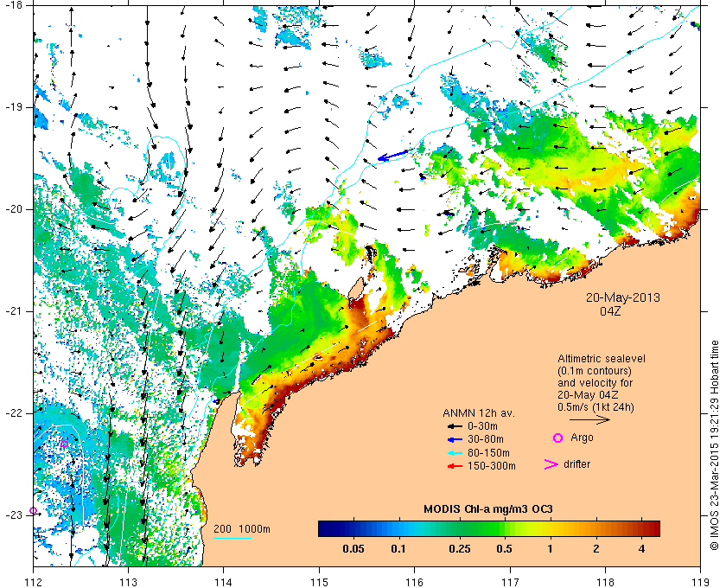Click longitude axis label 113
The width and height of the screenshot is (726, 588).
(128, 581)
